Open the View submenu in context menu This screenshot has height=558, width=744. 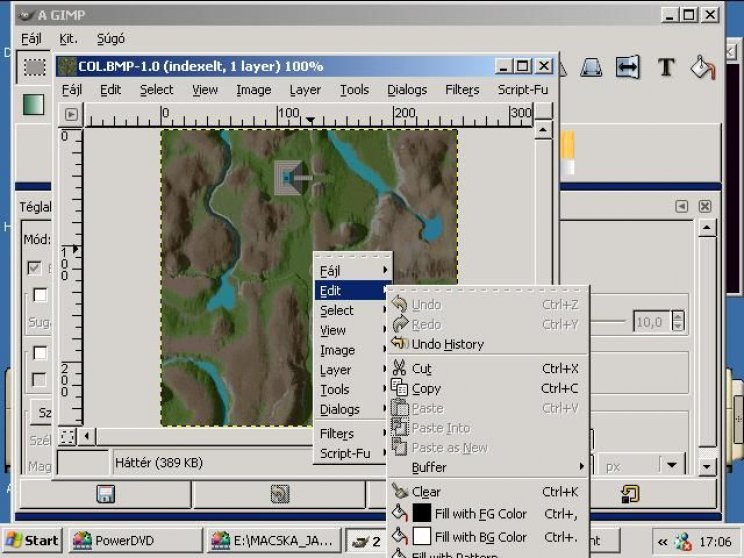pyautogui.click(x=353, y=330)
